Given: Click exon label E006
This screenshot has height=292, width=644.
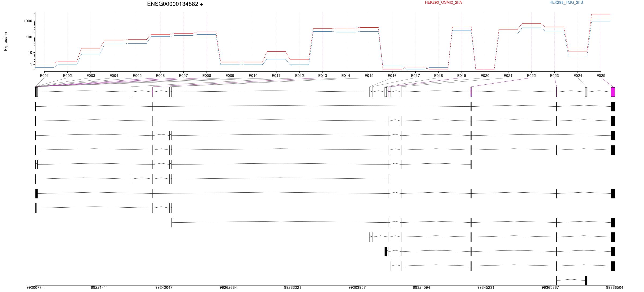Looking at the screenshot, I should (160, 76).
